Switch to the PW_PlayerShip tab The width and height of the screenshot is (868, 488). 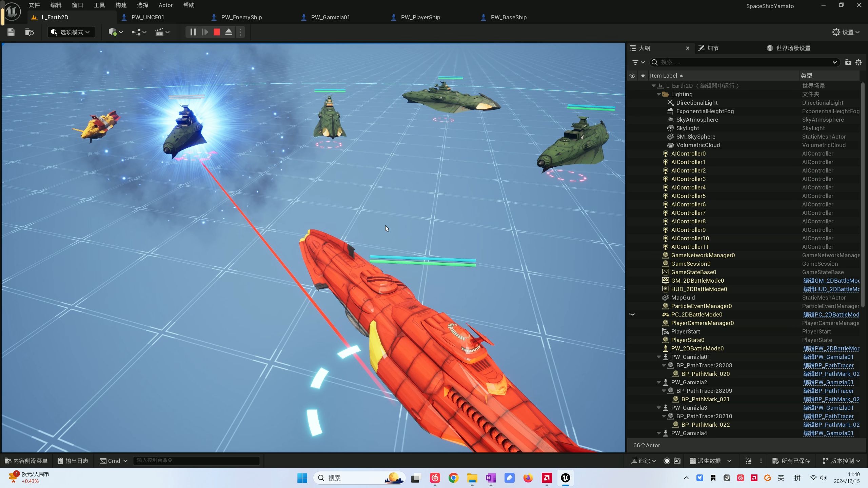420,17
